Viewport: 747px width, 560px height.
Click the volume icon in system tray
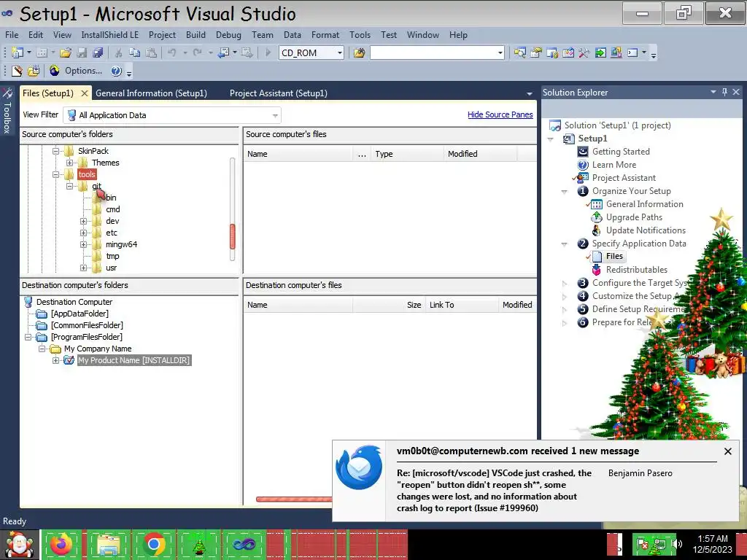[x=676, y=544]
